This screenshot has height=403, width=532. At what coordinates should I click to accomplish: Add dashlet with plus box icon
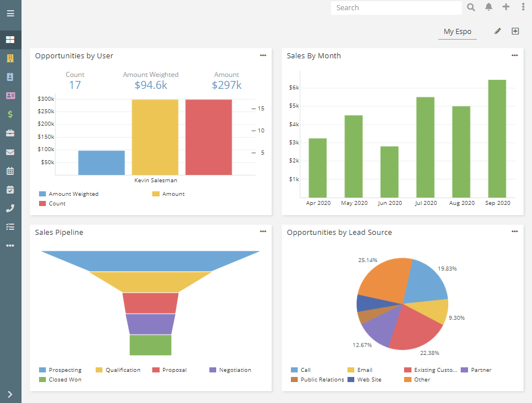tap(515, 31)
